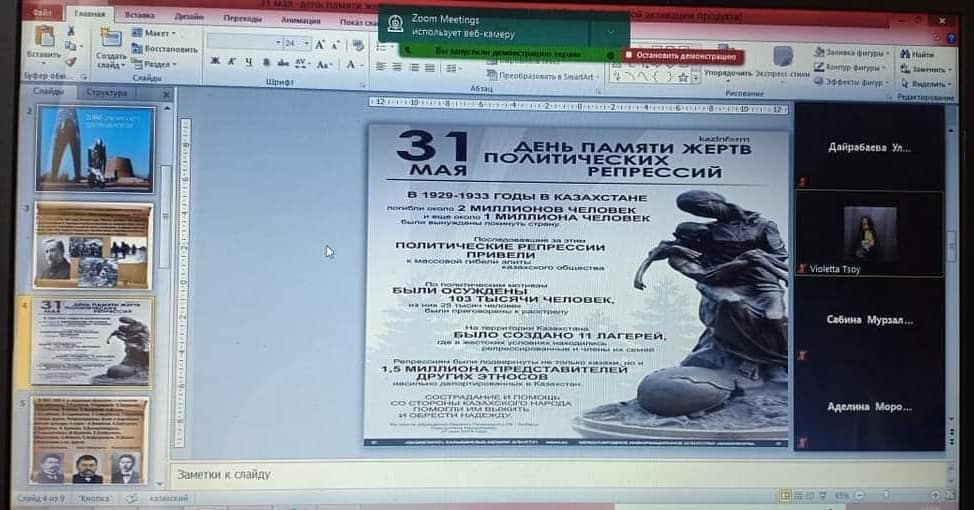Click the Заметки к слайду notes field
Viewport: 974px width, 510px height.
pos(559,475)
